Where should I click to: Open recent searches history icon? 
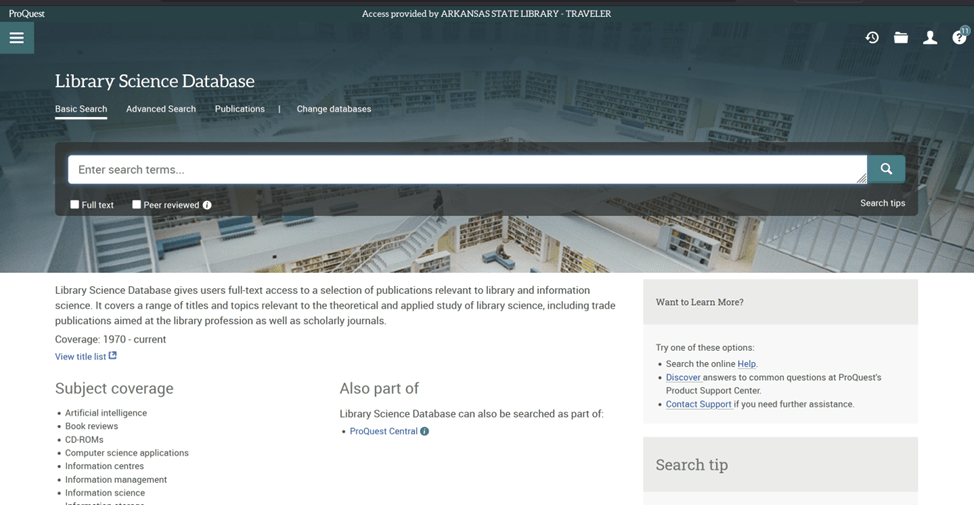tap(872, 38)
